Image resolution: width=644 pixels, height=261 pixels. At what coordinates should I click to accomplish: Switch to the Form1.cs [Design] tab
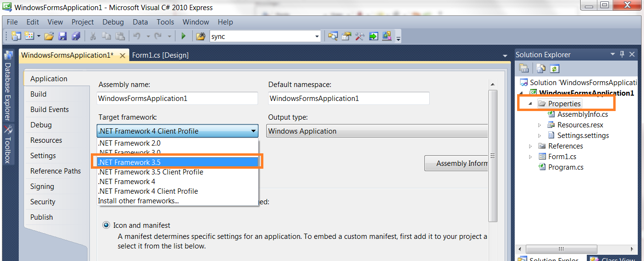160,55
